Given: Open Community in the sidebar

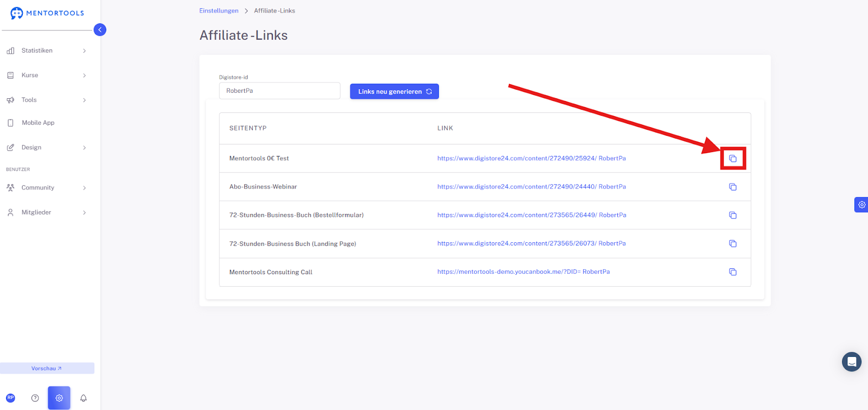Looking at the screenshot, I should [38, 188].
